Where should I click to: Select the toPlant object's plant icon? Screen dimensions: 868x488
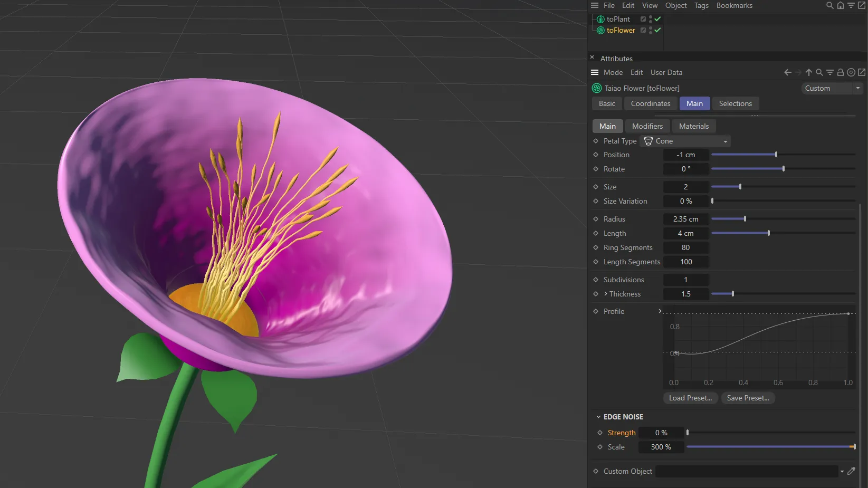coord(600,19)
